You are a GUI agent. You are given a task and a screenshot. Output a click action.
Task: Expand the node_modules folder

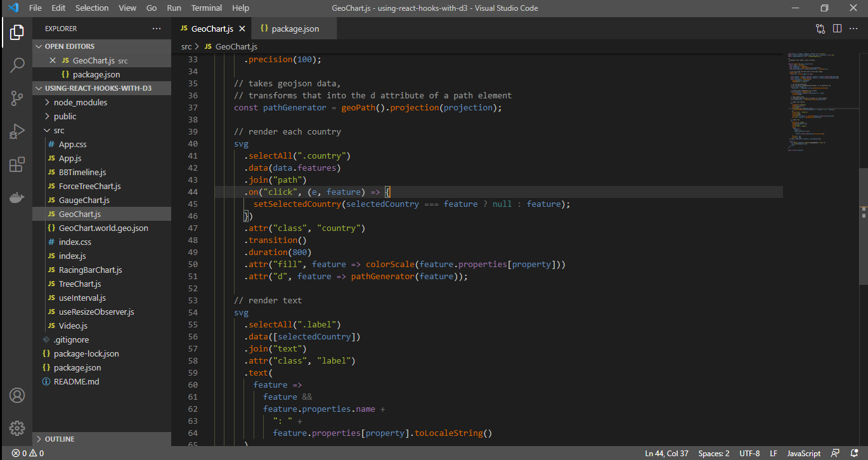101,102
